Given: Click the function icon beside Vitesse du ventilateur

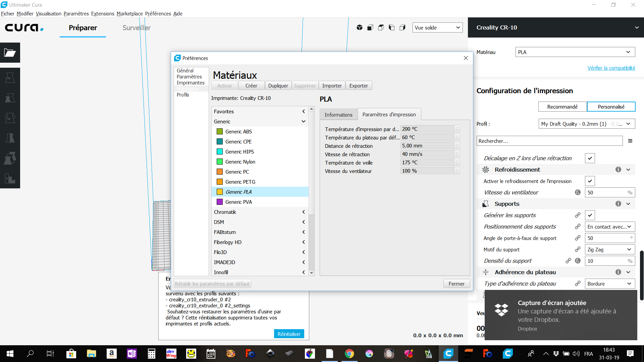Looking at the screenshot, I should pos(578,192).
